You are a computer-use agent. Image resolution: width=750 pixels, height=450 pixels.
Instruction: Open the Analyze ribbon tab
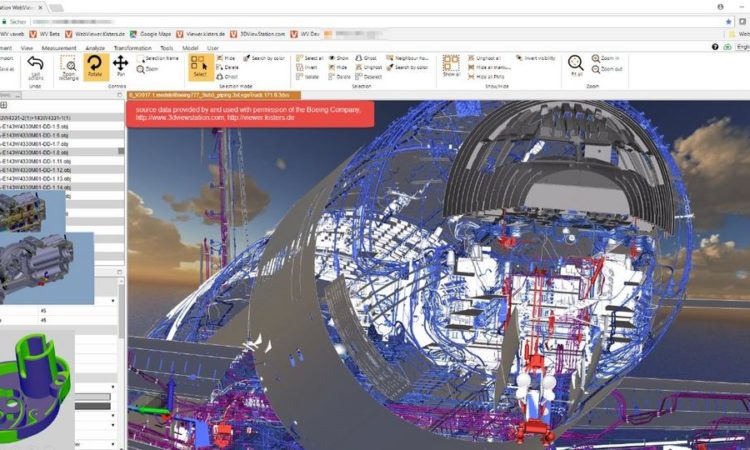coord(95,48)
